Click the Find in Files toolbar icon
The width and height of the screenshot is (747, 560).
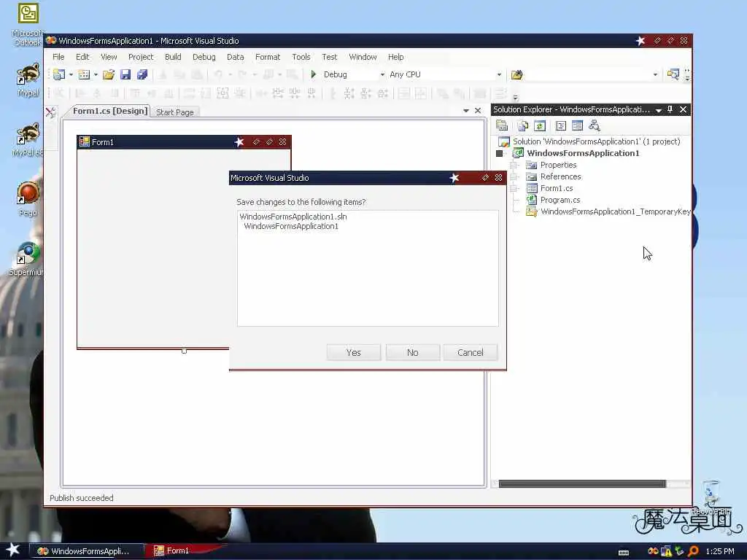(517, 74)
